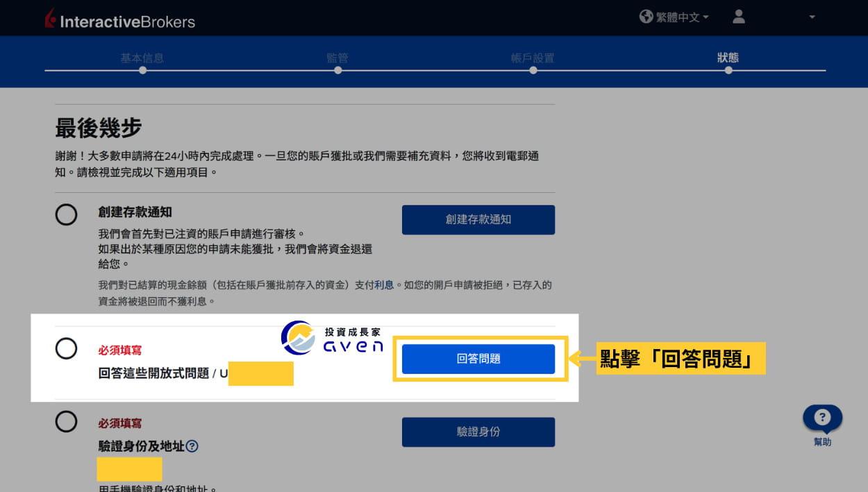Click the 創建存款通知 button
868x492 pixels.
478,219
